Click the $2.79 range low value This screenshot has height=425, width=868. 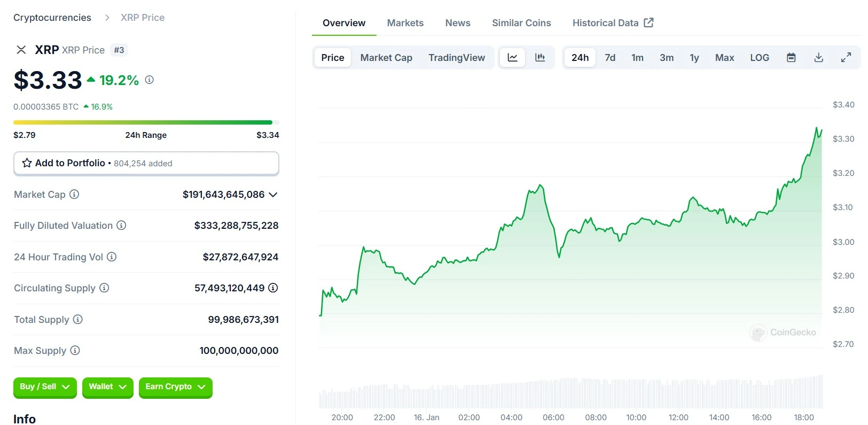pos(25,135)
